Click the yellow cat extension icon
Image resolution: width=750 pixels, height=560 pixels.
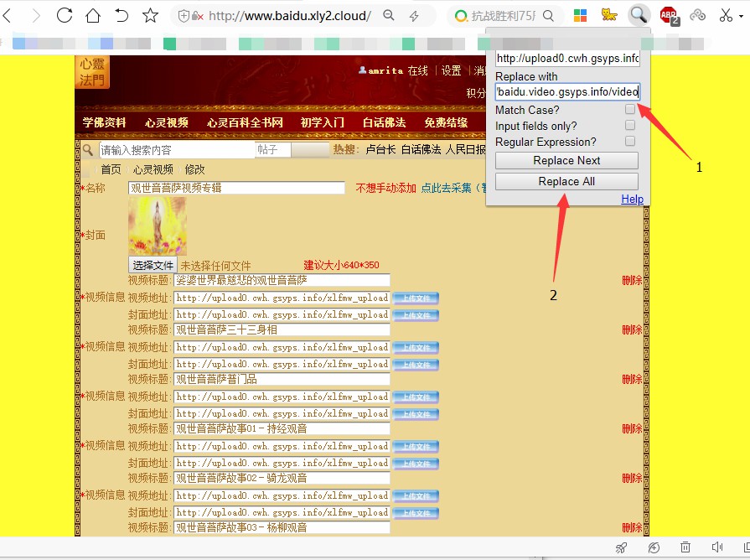point(609,15)
